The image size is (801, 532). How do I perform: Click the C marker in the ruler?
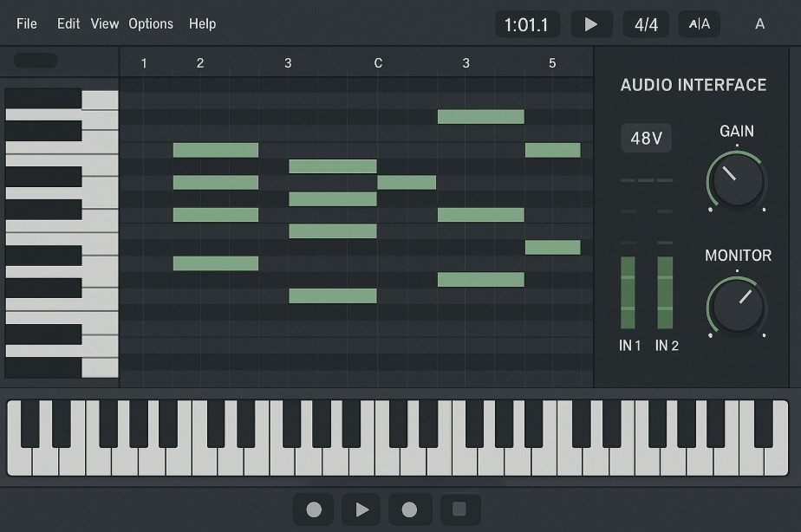[x=378, y=63]
